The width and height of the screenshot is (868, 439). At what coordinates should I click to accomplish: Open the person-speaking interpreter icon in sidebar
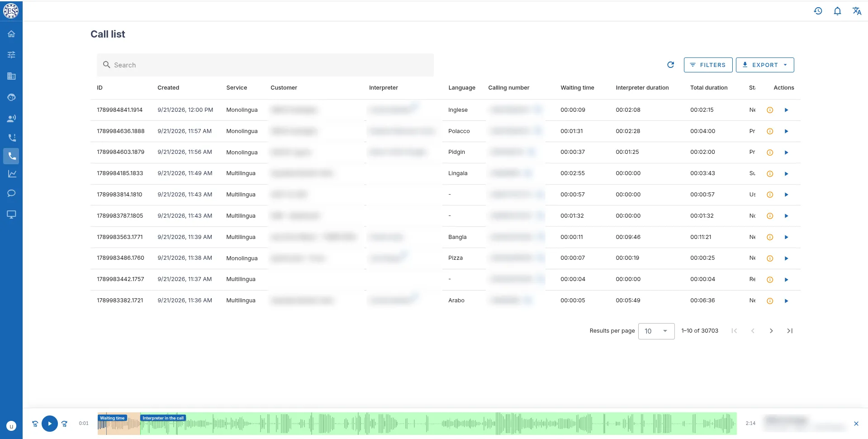point(11,119)
